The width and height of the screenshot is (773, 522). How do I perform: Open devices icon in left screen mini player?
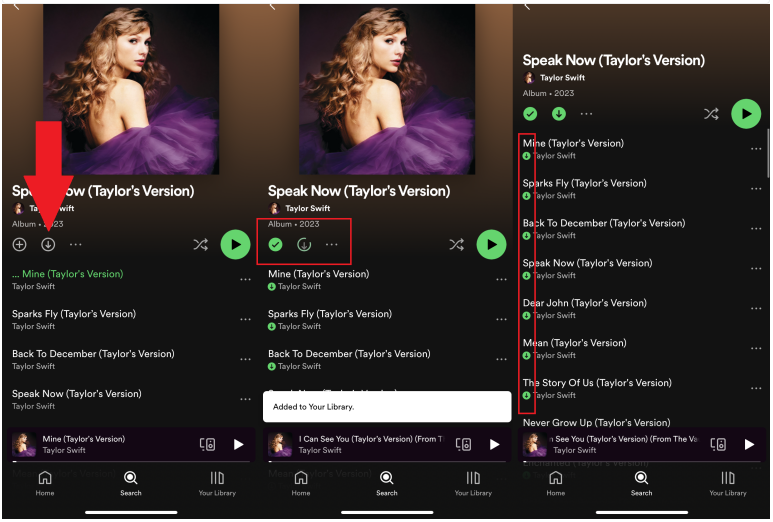[207, 445]
